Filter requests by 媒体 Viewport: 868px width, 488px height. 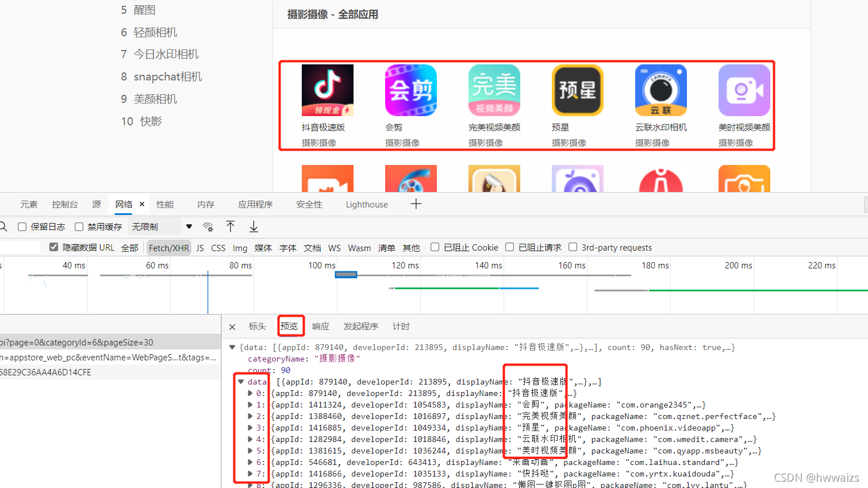pyautogui.click(x=263, y=248)
